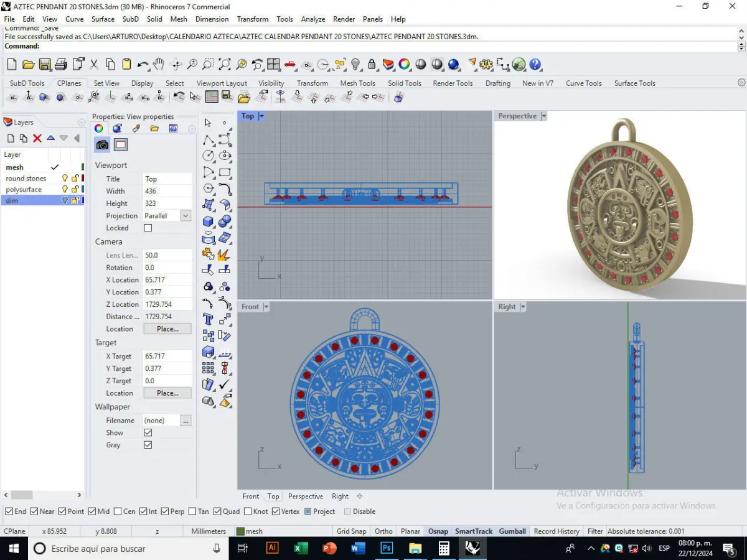The image size is (747, 560).
Task: Click the camera View properties icon
Action: pos(102,145)
